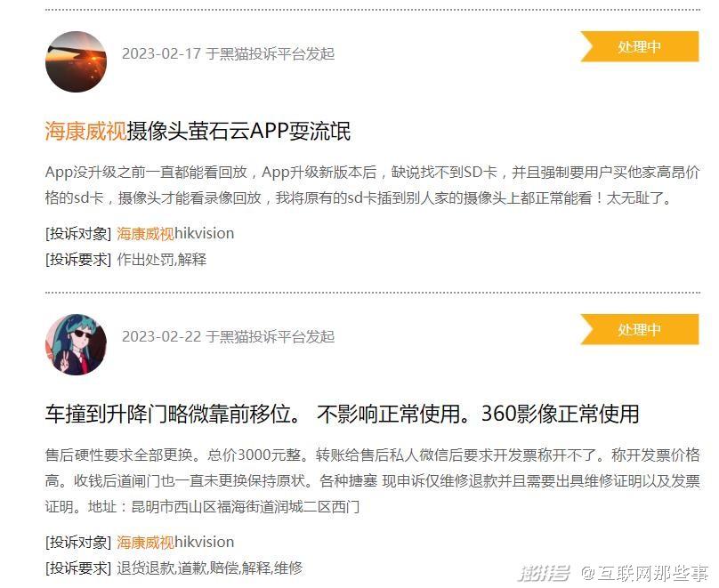The image size is (719, 588).
Task: Click 海康威视hikvision target in second complaint
Action: 175,542
